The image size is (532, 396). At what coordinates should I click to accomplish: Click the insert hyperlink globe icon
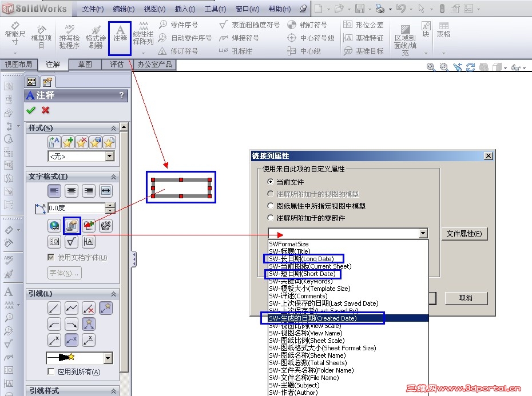pyautogui.click(x=54, y=226)
